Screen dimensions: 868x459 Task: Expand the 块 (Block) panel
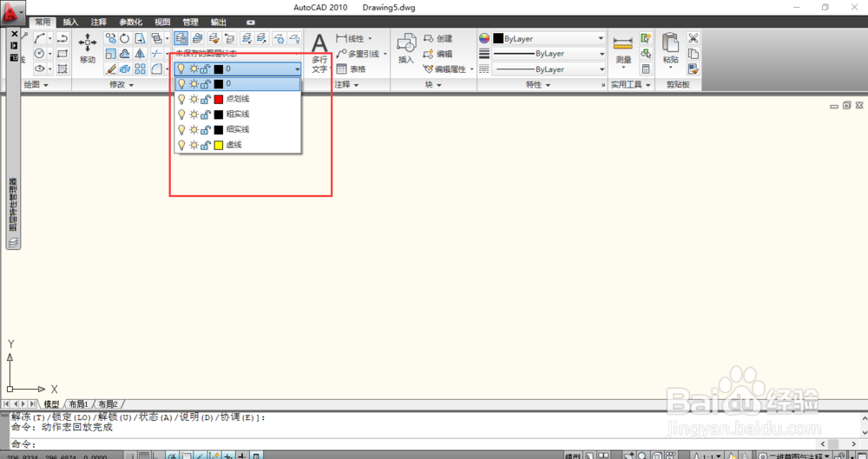[433, 85]
